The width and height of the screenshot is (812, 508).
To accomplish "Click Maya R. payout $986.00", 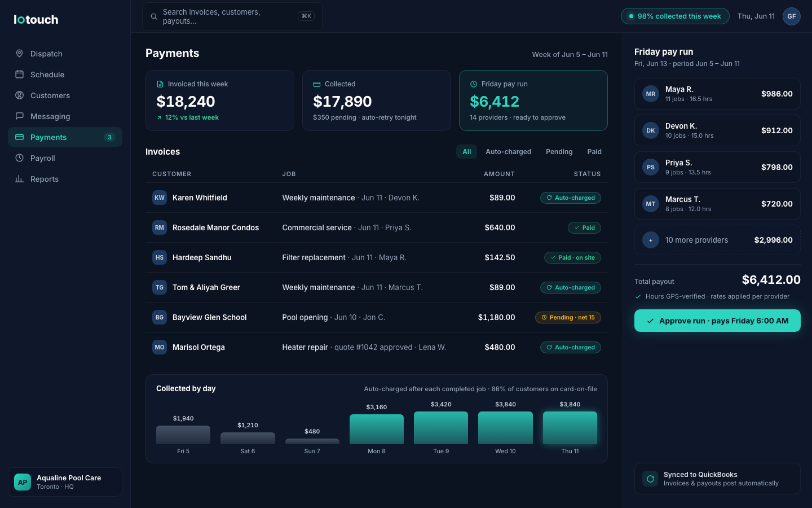I will click(x=777, y=94).
